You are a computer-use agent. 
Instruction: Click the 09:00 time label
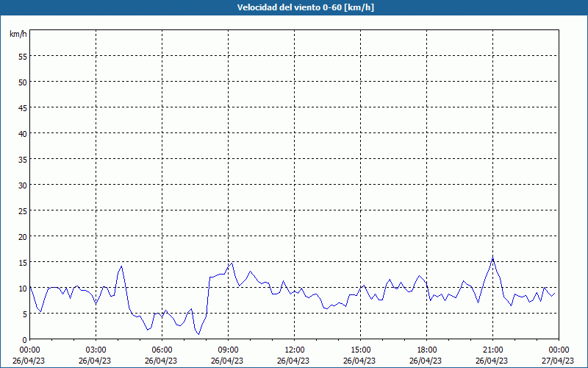(228, 350)
